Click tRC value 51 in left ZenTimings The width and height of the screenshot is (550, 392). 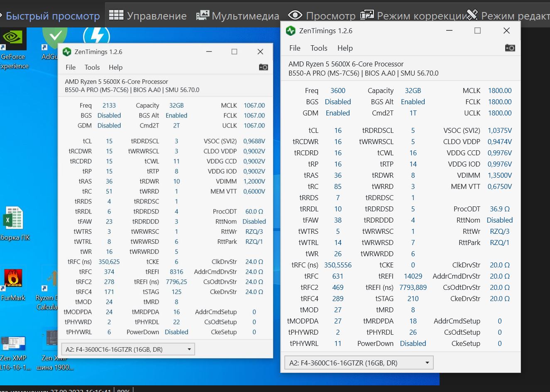[109, 191]
